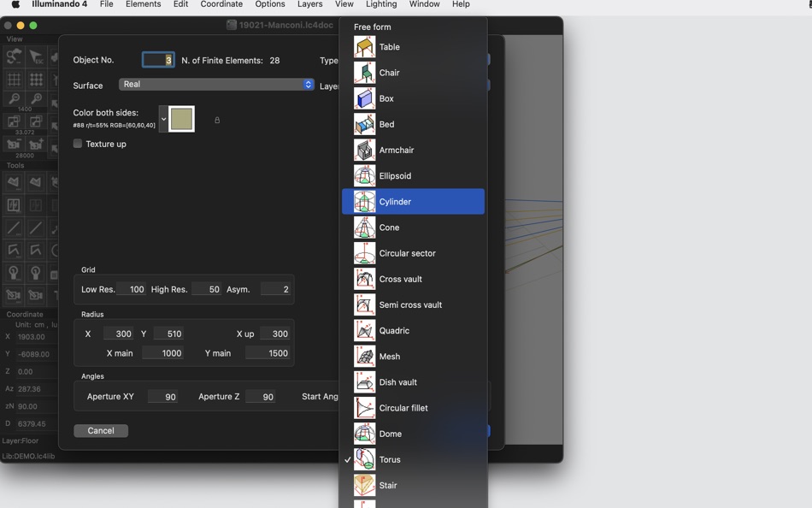
Task: Click the zoom out magnifier icon
Action: (14, 98)
